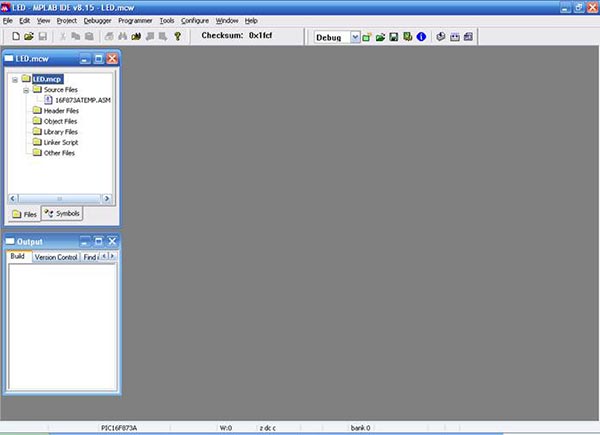Viewport: 600px width, 435px height.
Task: Click the Make build icon
Action: click(x=441, y=37)
